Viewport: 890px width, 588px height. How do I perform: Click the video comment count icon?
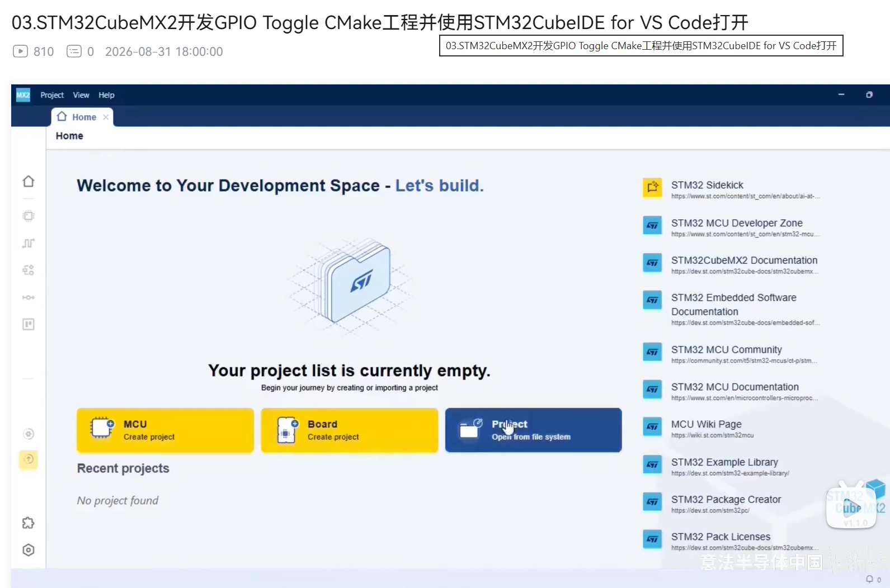point(74,51)
